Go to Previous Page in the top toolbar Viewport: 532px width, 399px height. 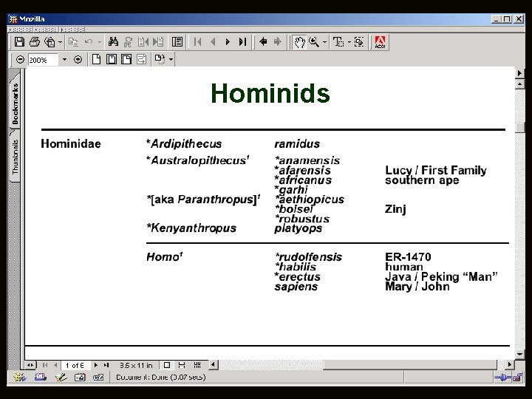coord(213,41)
